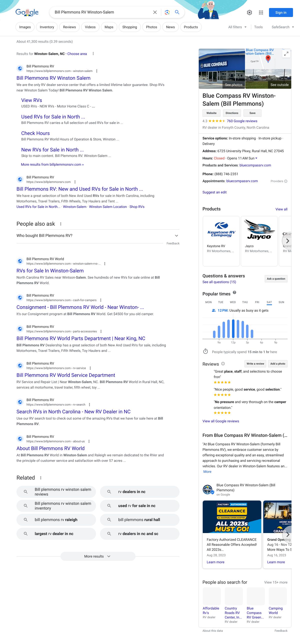Click the Write a review button

point(255,364)
